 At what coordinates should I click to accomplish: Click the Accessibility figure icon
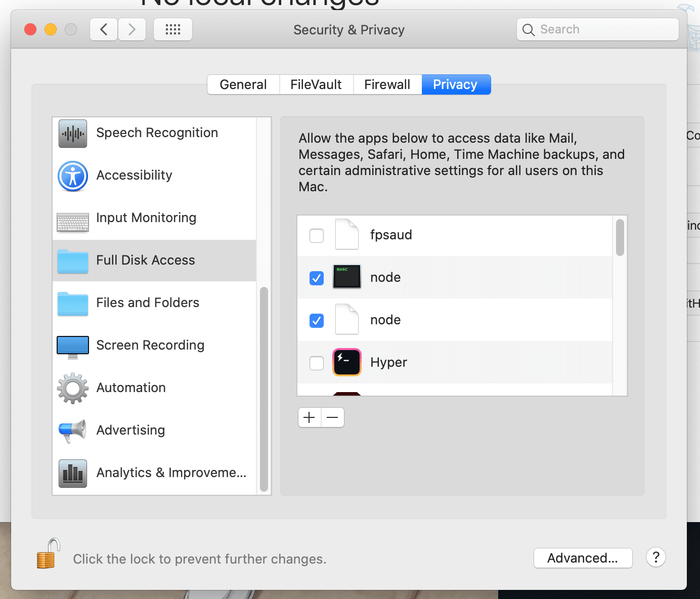(x=73, y=176)
